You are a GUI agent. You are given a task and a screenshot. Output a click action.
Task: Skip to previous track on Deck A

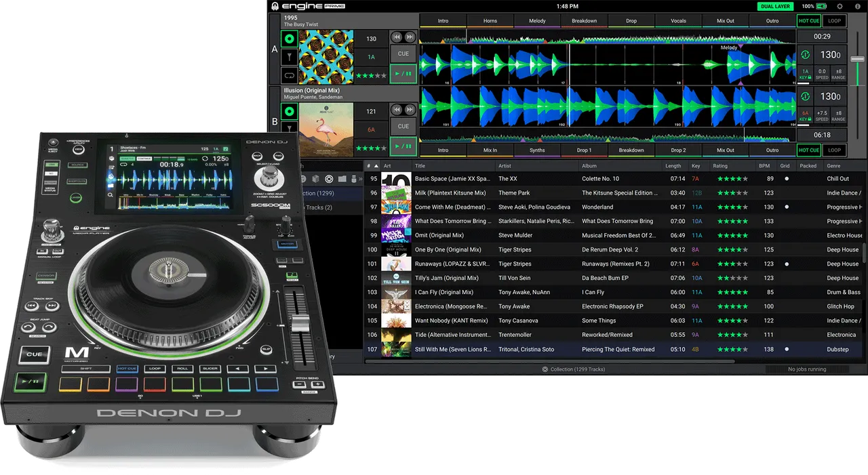pyautogui.click(x=397, y=37)
